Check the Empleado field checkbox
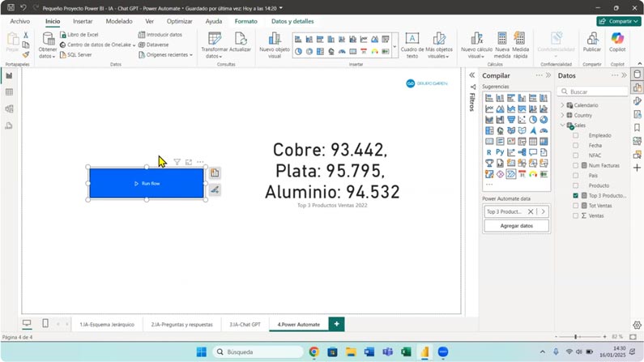Screen dimensions: 644x362 576,135
